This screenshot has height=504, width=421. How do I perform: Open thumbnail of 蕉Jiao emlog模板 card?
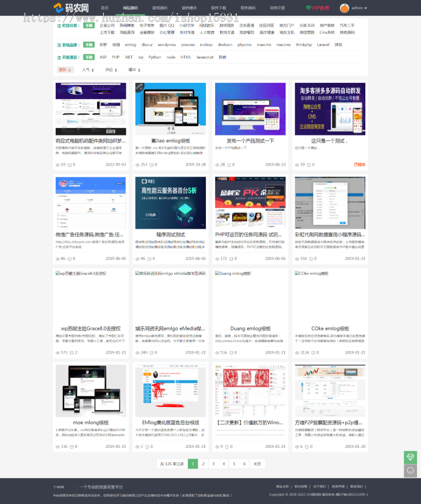170,109
